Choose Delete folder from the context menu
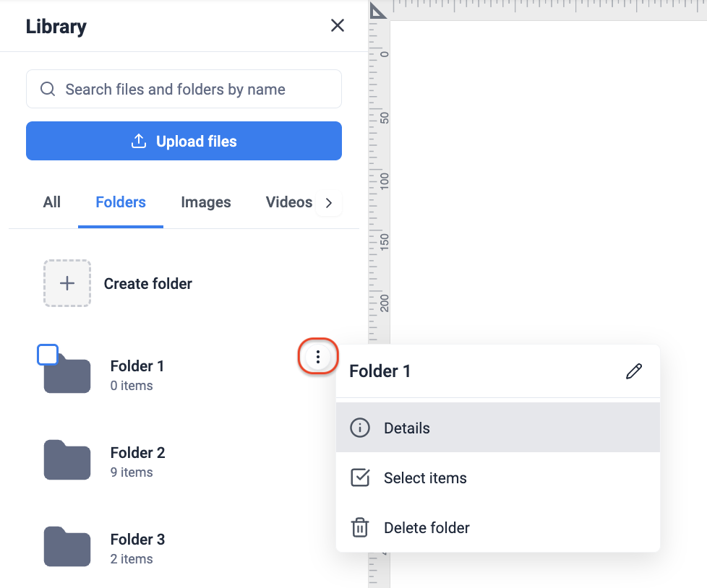This screenshot has height=588, width=707. [427, 527]
